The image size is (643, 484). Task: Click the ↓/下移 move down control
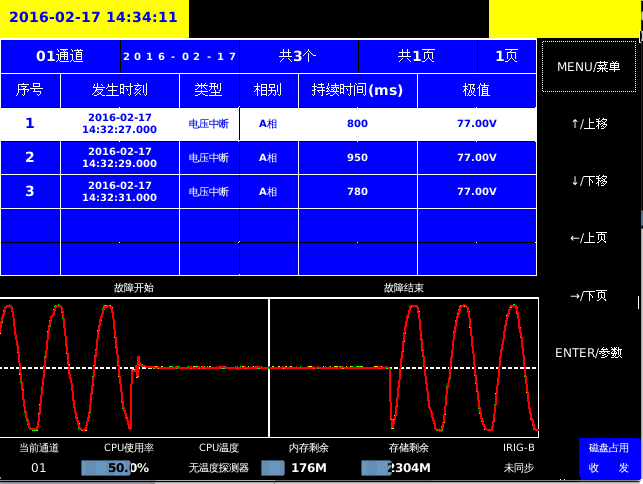pyautogui.click(x=588, y=181)
